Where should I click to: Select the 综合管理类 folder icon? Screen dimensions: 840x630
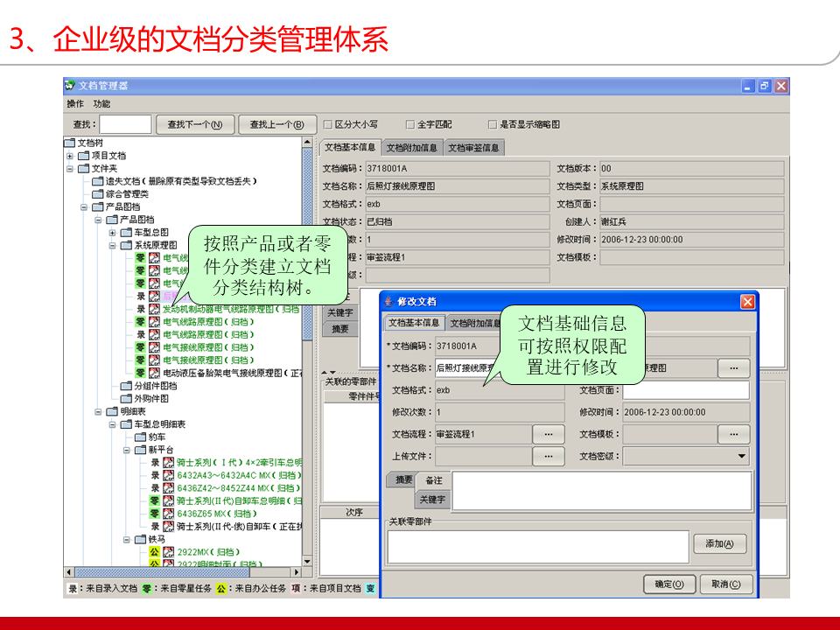tap(97, 194)
